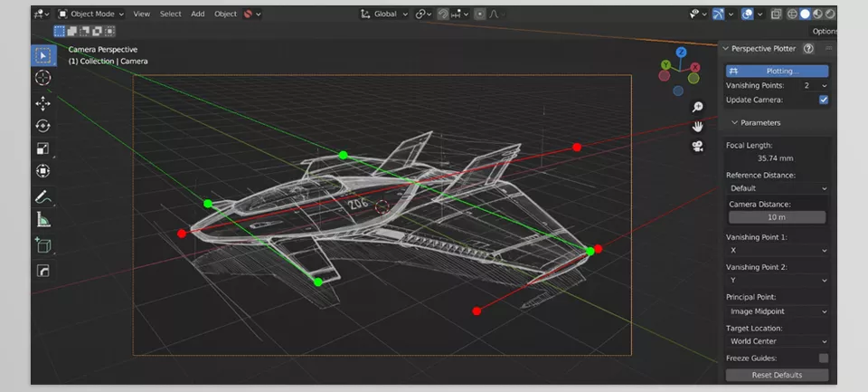Select the Cursor tool in left toolbar

[x=42, y=79]
